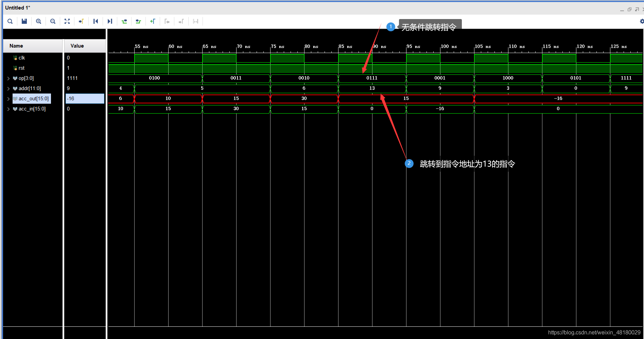Image resolution: width=644 pixels, height=339 pixels.
Task: Click addr waveform segment 13
Action: click(x=372, y=88)
